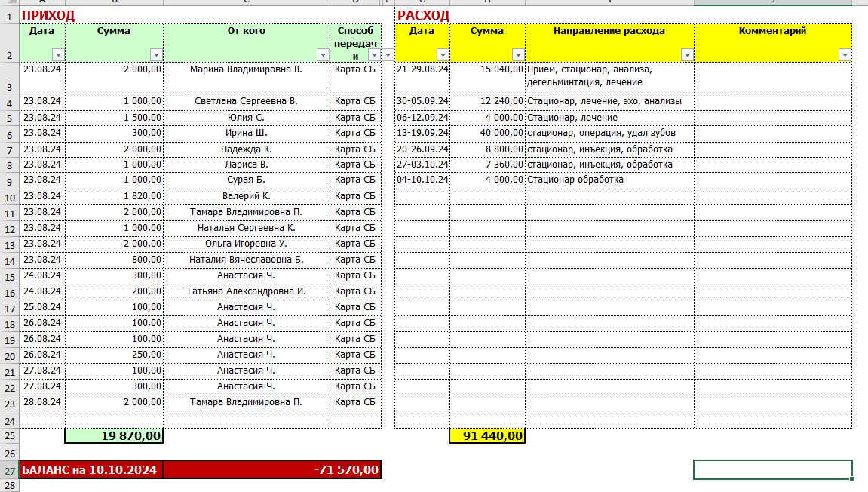Select the expense date 04-10.10.24
868x492 pixels.
pos(422,180)
